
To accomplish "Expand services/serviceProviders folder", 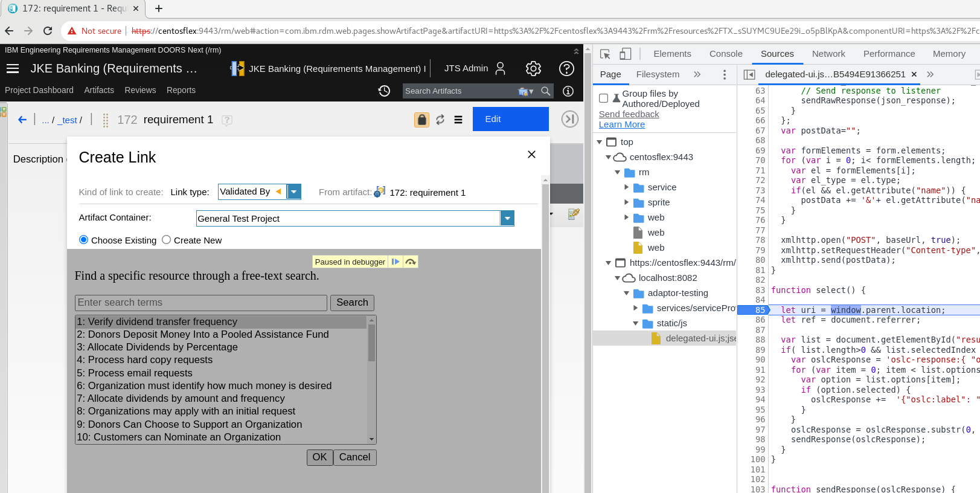I will (636, 308).
